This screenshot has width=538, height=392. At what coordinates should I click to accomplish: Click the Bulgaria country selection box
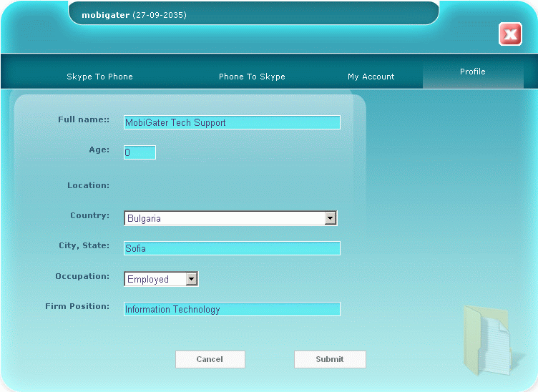[224, 218]
